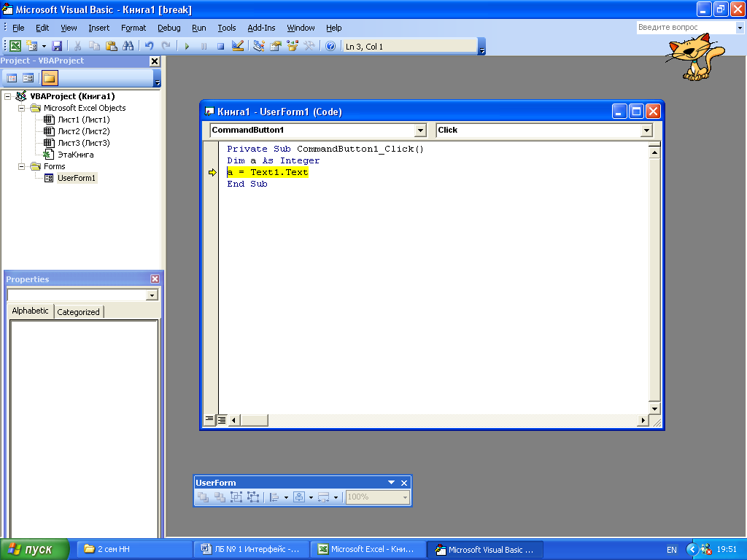Click the Bring To Front icon in UserForm toolbar

[x=203, y=497]
